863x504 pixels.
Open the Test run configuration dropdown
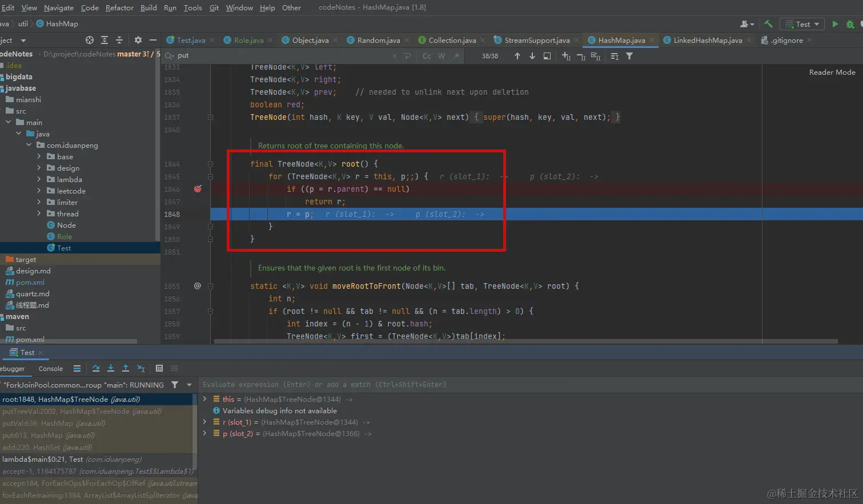803,24
